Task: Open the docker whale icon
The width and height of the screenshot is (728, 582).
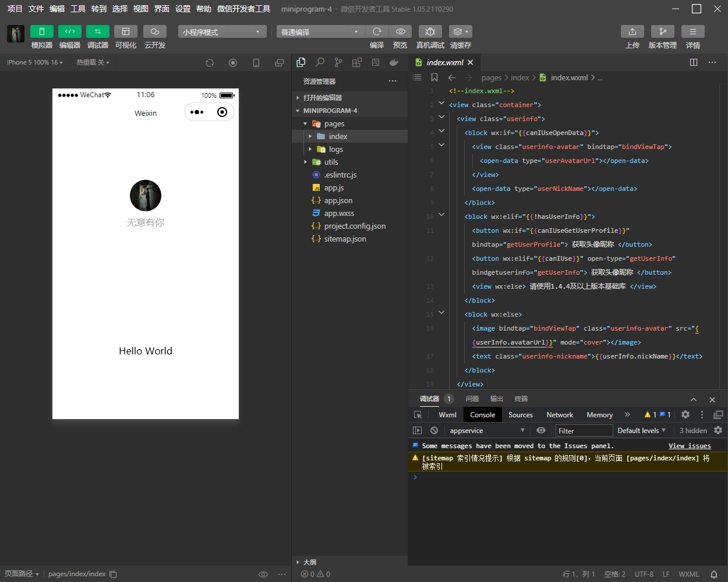Action: [394, 62]
